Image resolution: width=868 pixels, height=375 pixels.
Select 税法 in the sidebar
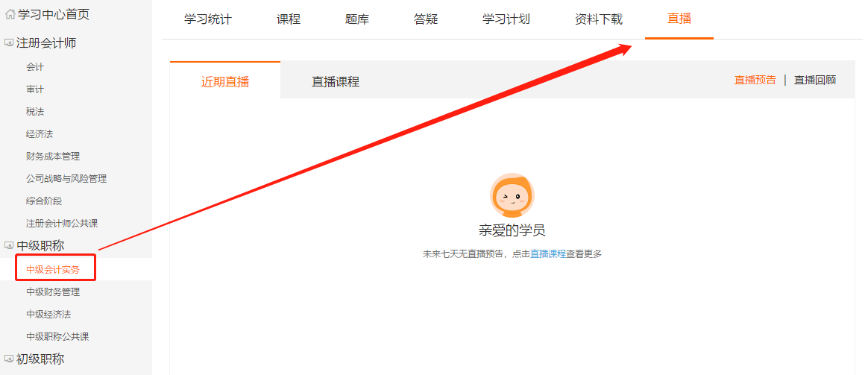pyautogui.click(x=35, y=112)
